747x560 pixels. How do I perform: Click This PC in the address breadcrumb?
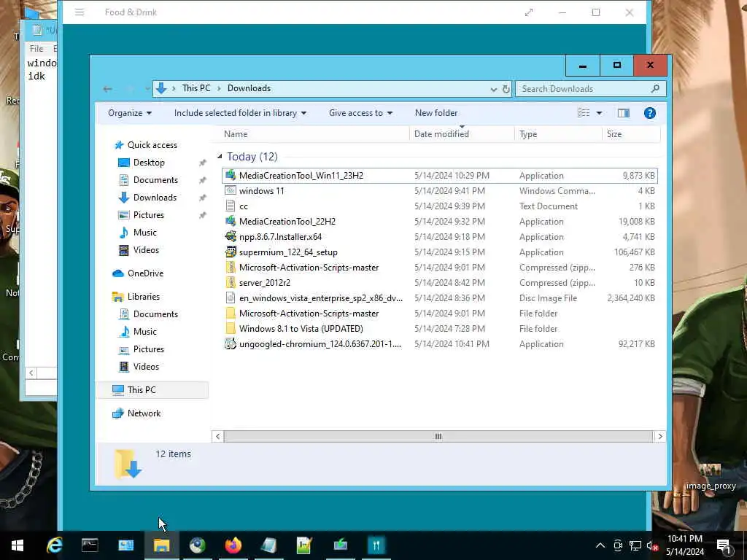click(196, 88)
